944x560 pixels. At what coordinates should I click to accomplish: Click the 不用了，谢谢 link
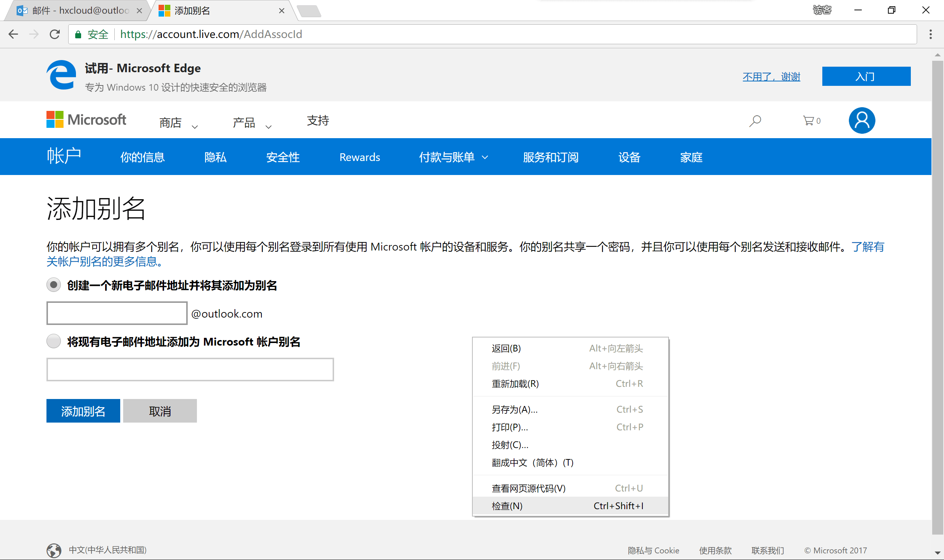pos(771,77)
